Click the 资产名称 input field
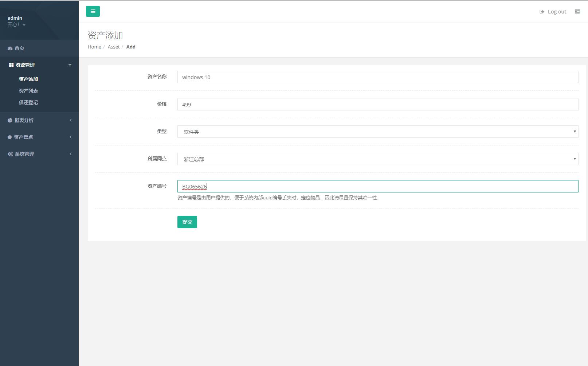This screenshot has width=588, height=366. 378,77
